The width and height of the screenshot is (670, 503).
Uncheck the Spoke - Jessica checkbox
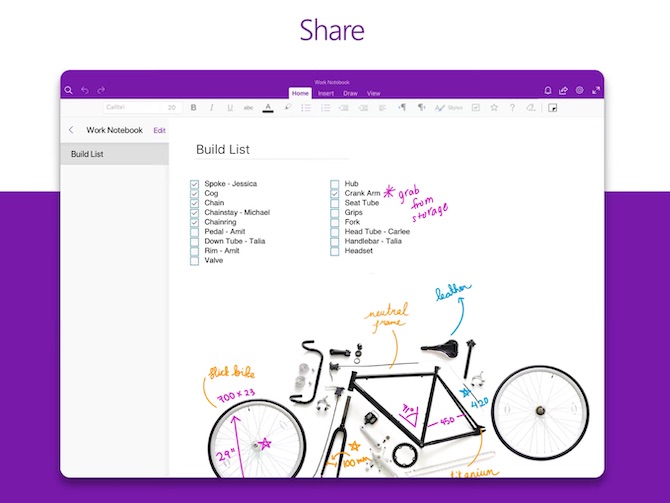tap(194, 184)
